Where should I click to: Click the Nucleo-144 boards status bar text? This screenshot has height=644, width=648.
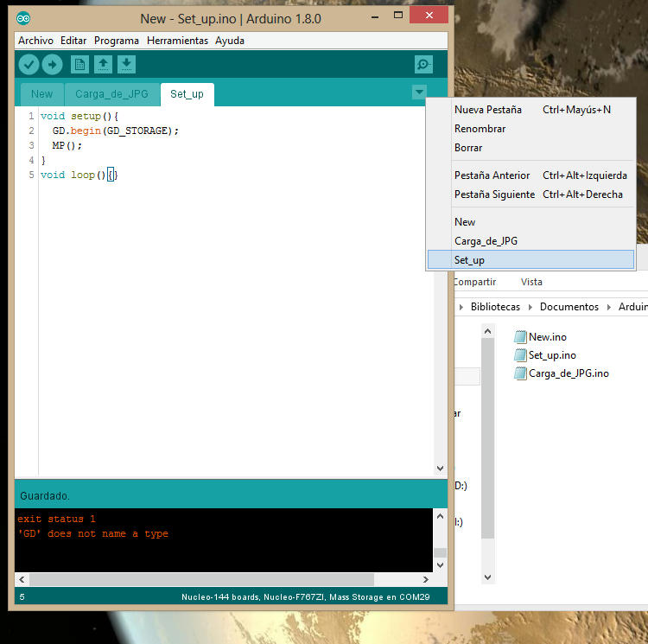pyautogui.click(x=305, y=596)
